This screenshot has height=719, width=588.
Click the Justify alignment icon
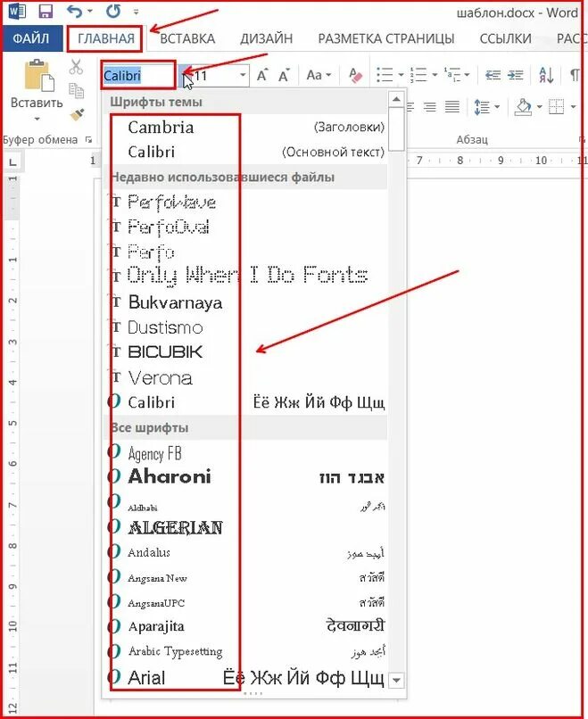451,107
